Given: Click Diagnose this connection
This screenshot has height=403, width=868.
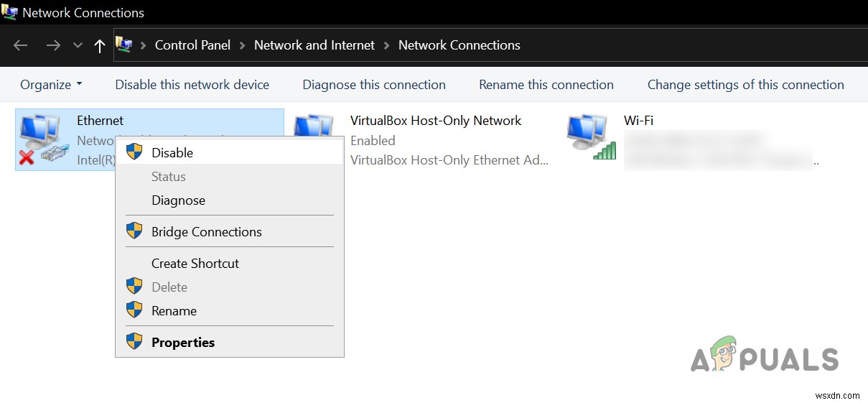Looking at the screenshot, I should 374,85.
